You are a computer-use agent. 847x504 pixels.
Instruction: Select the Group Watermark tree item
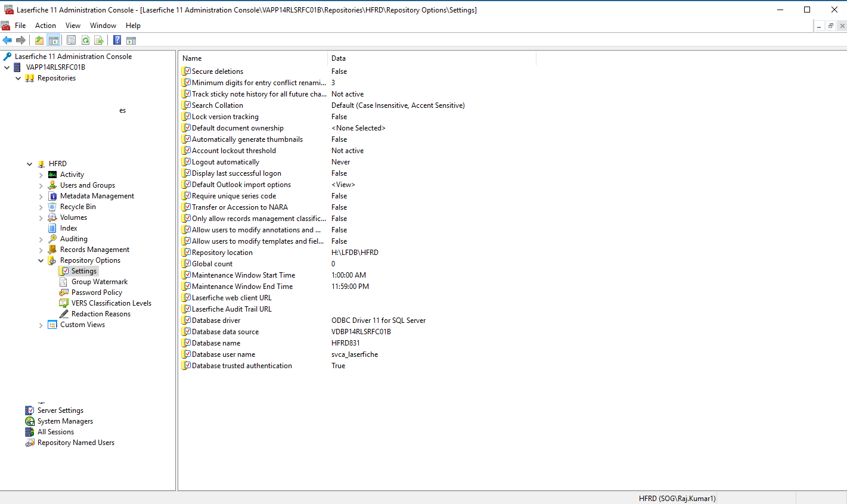(100, 282)
